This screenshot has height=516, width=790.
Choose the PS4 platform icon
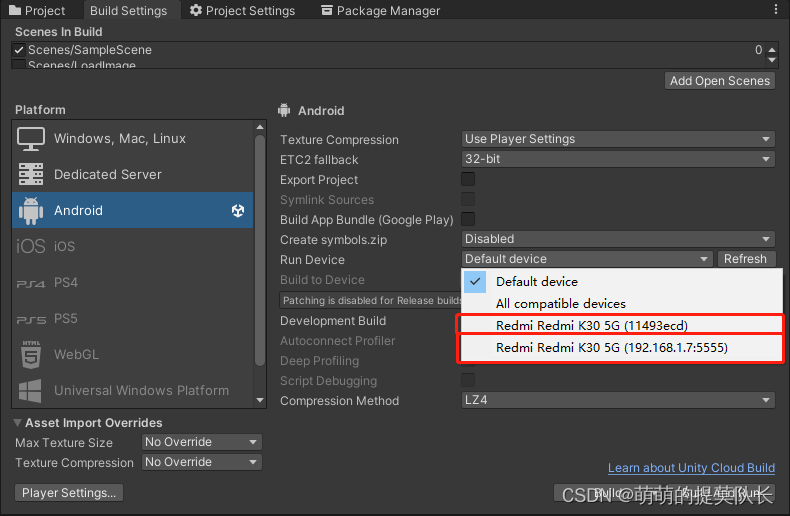click(31, 283)
